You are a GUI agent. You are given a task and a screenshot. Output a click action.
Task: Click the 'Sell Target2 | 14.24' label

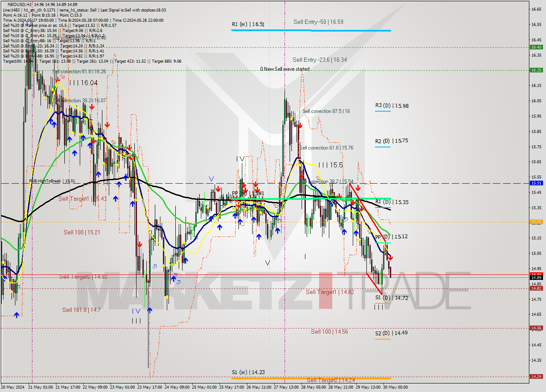tap(331, 380)
